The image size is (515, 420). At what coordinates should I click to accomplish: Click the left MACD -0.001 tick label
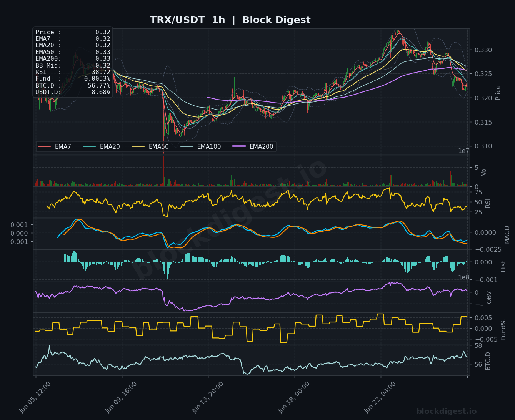17,242
